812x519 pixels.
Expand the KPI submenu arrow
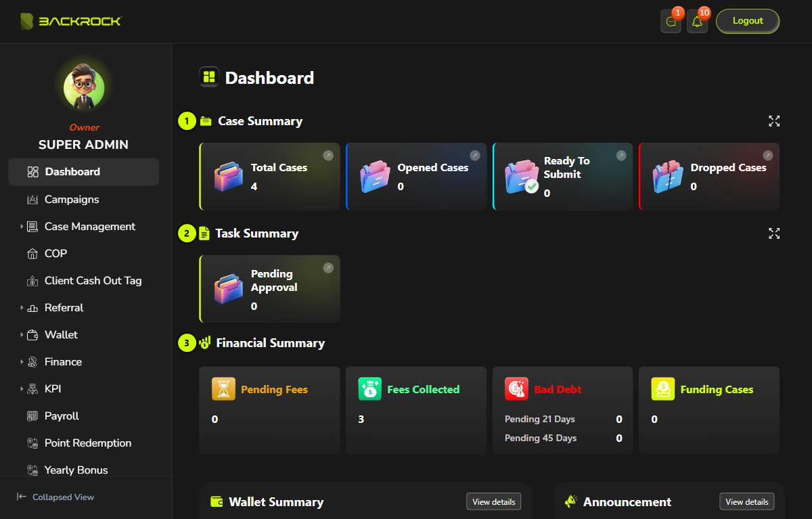[x=22, y=389]
